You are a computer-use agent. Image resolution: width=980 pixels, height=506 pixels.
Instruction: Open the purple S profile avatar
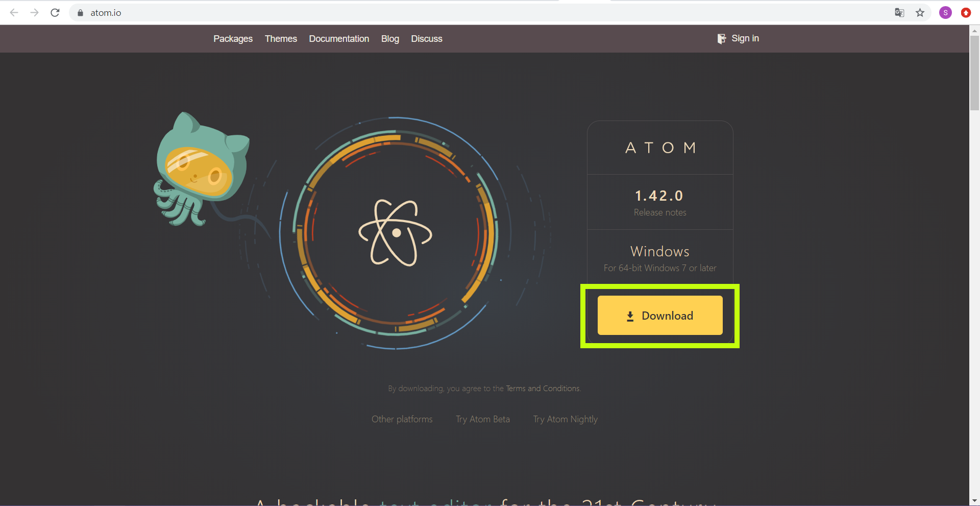click(x=945, y=13)
